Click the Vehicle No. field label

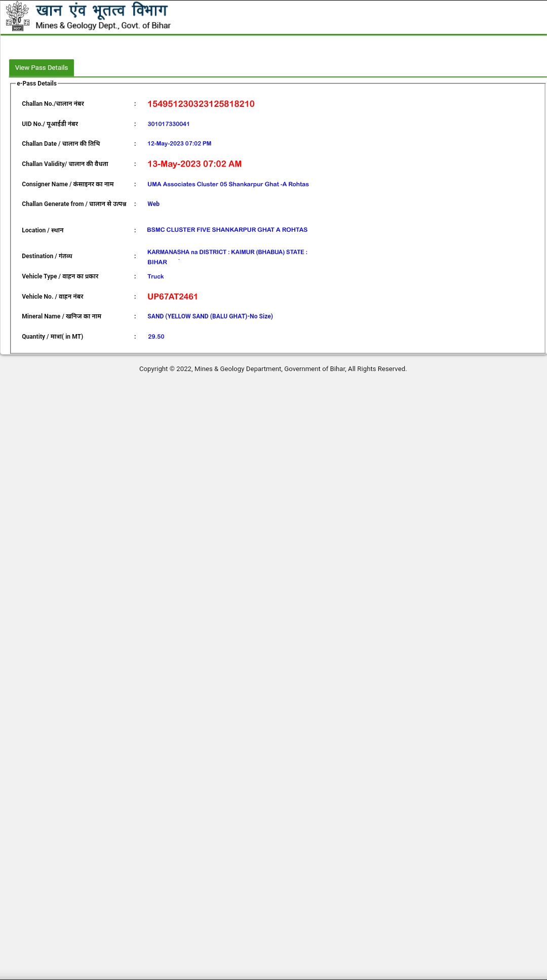point(53,297)
